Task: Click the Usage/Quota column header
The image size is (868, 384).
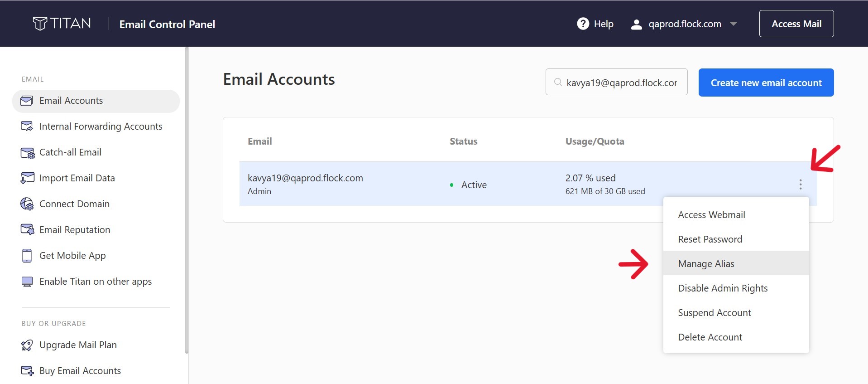Action: tap(595, 141)
